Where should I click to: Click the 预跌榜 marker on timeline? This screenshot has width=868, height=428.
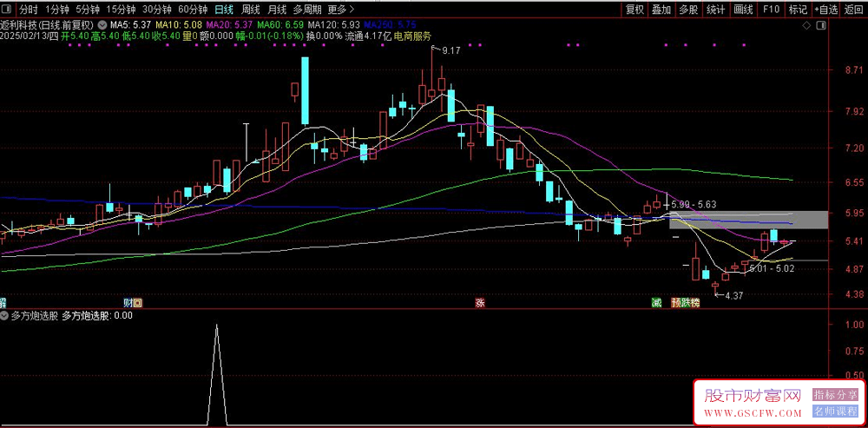point(686,303)
